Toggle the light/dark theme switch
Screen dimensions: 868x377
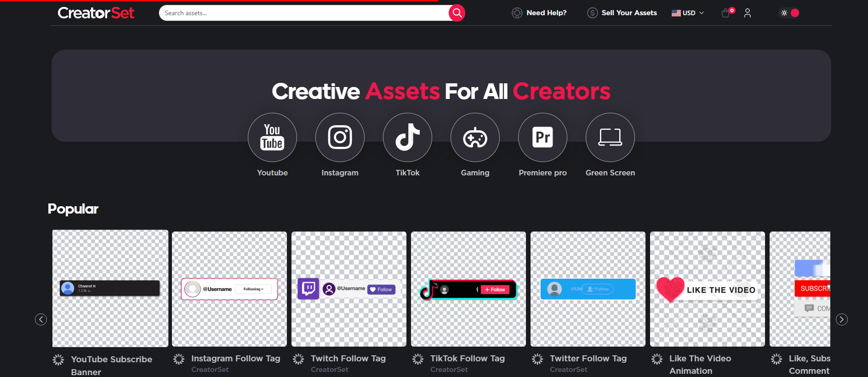(790, 13)
